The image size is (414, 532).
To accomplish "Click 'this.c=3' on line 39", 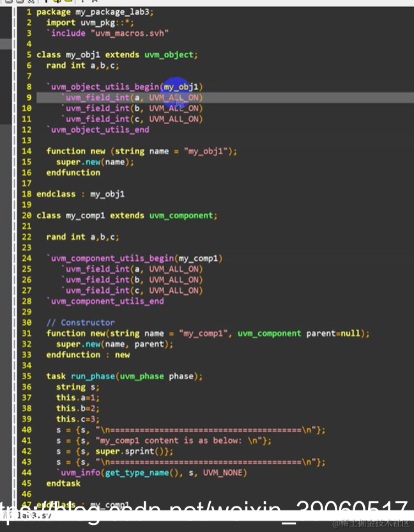I will pos(75,419).
